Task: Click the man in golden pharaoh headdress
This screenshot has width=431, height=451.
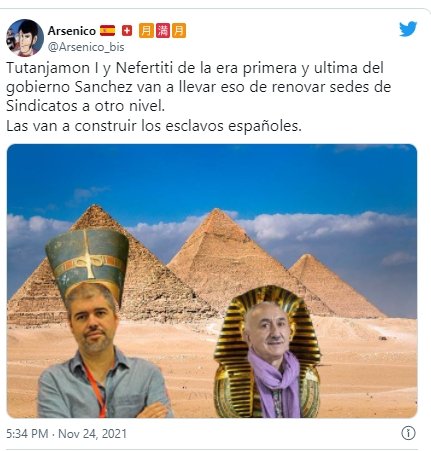Action: pyautogui.click(x=267, y=353)
